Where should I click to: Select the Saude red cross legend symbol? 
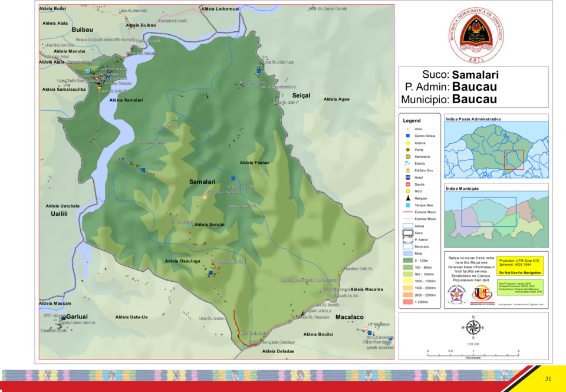[x=408, y=185]
